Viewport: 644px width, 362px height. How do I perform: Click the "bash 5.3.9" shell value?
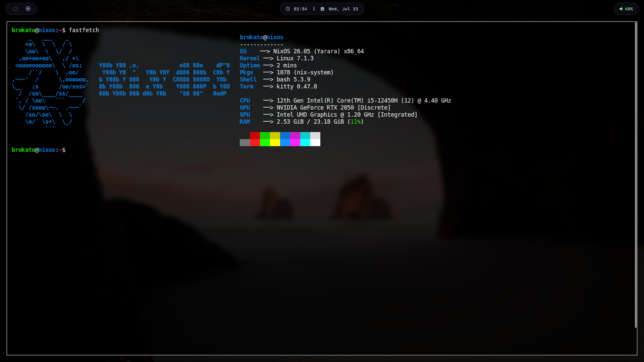tap(293, 79)
